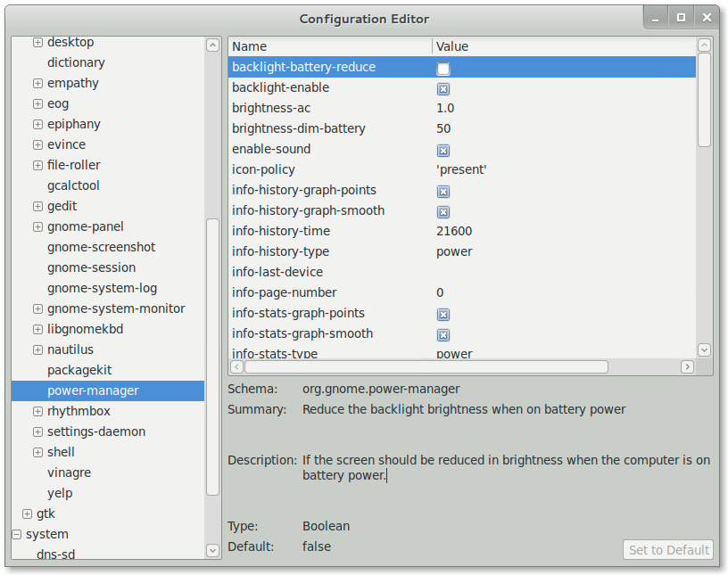728x575 pixels.
Task: Click the key list horizontal scrollbar thumb
Action: pos(426,366)
